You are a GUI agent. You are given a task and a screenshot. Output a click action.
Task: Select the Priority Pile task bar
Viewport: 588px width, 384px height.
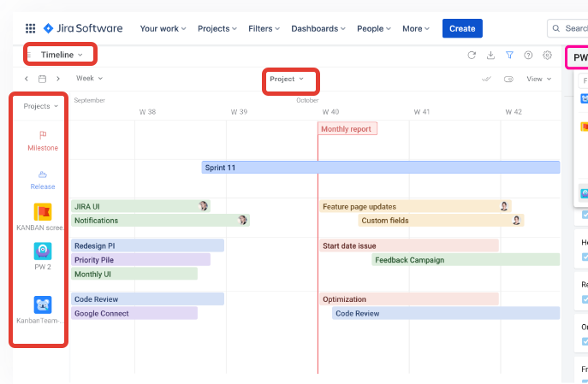[x=140, y=260]
